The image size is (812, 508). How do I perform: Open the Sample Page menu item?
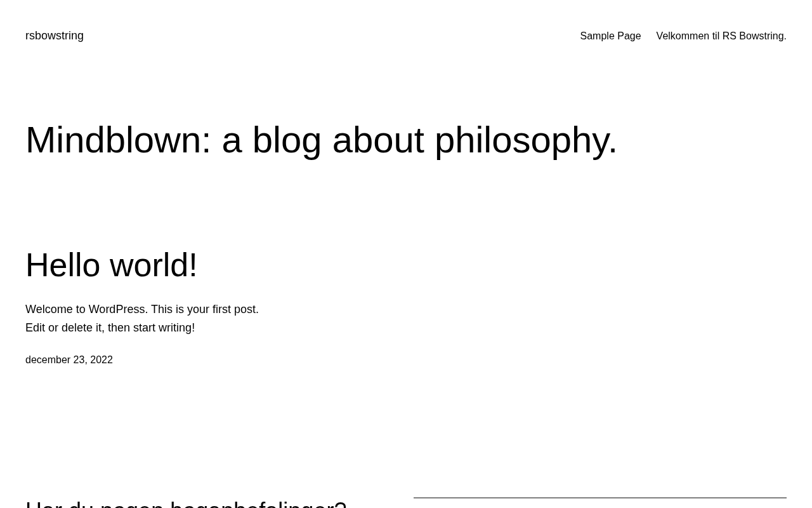coord(610,36)
